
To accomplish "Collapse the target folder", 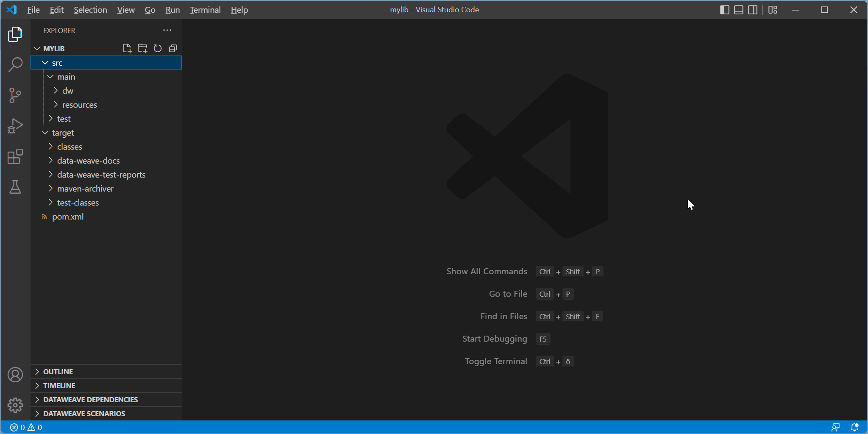I will [x=106, y=133].
